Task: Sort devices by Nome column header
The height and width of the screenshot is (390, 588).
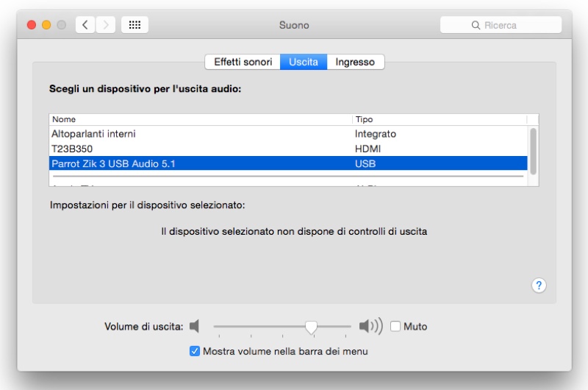Action: coord(198,119)
